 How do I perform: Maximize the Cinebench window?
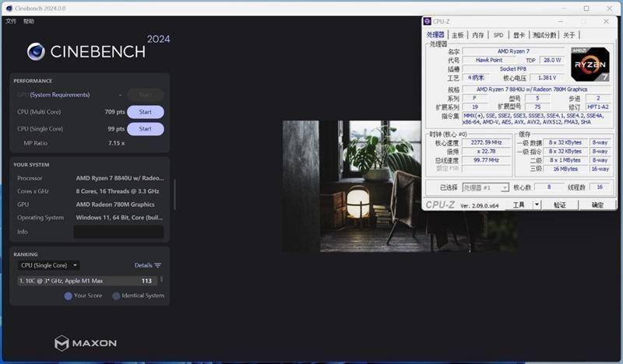click(x=586, y=9)
